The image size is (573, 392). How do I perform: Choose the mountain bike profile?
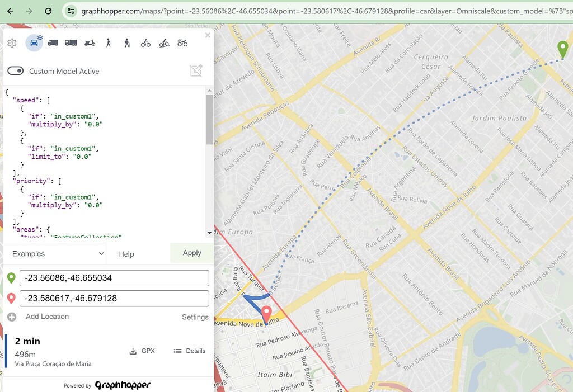click(x=164, y=42)
